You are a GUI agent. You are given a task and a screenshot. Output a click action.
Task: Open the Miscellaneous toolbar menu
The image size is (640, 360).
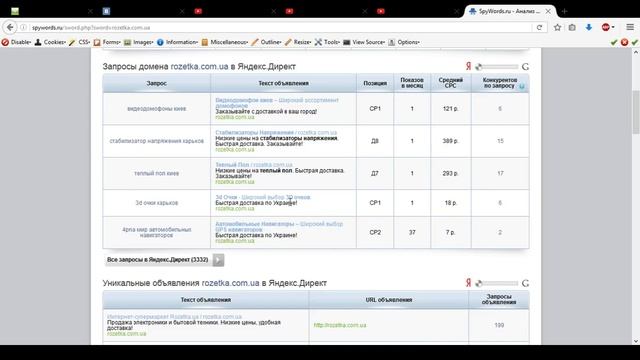click(x=224, y=42)
